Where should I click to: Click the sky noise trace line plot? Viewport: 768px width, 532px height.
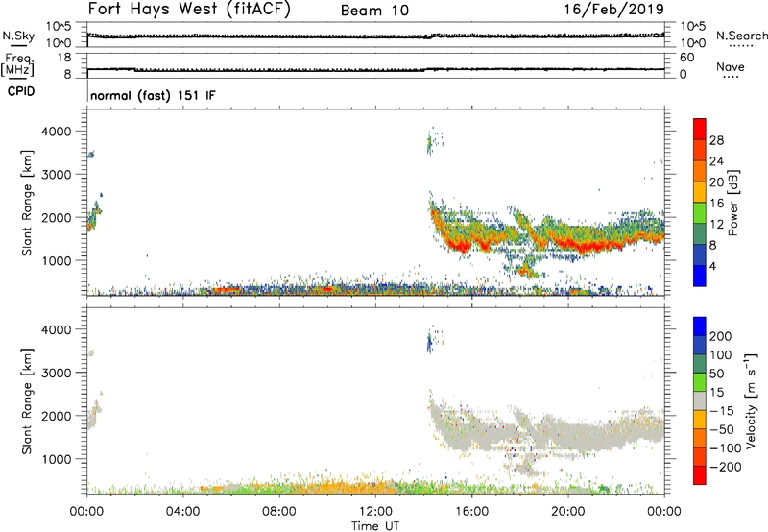375,36
